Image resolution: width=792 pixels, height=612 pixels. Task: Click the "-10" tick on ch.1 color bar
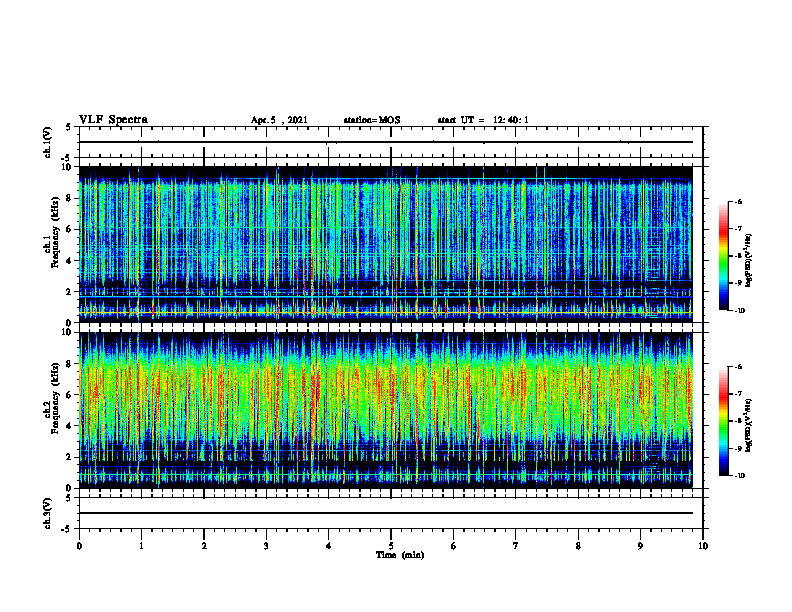pyautogui.click(x=739, y=311)
